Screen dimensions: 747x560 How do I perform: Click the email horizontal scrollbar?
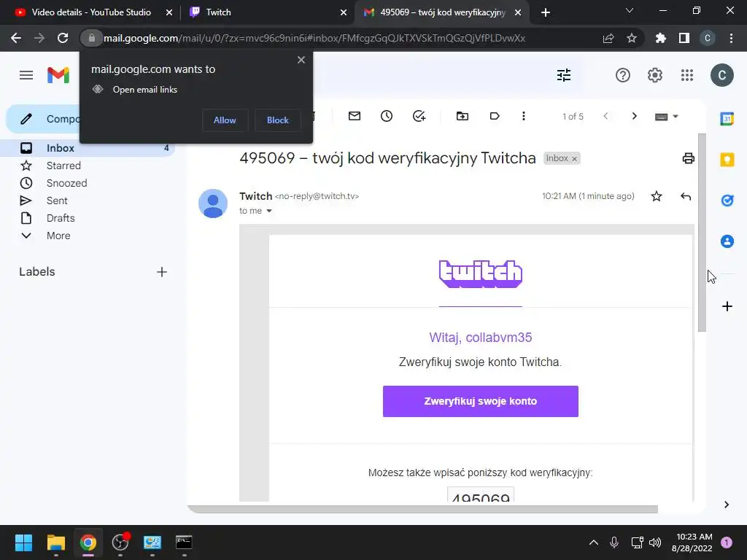pos(424,509)
